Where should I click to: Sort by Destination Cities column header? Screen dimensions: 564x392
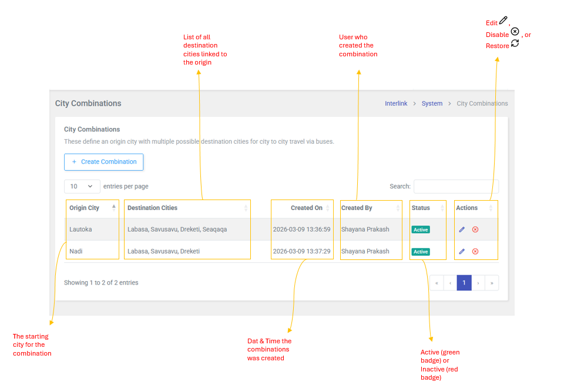tap(153, 208)
